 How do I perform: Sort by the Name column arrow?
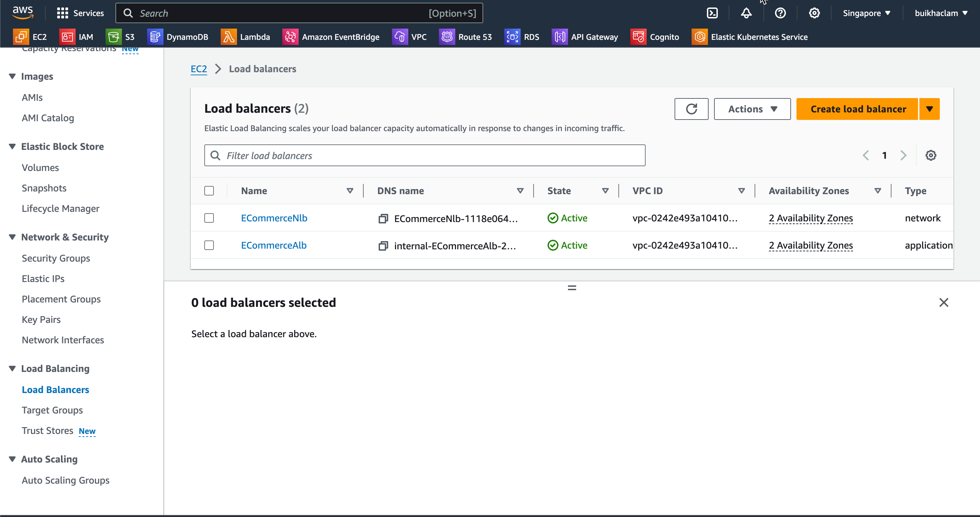click(350, 191)
